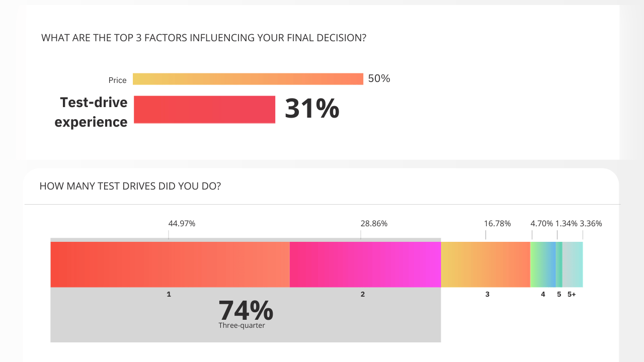
Task: Click the 50% value next to Price
Action: (x=379, y=78)
